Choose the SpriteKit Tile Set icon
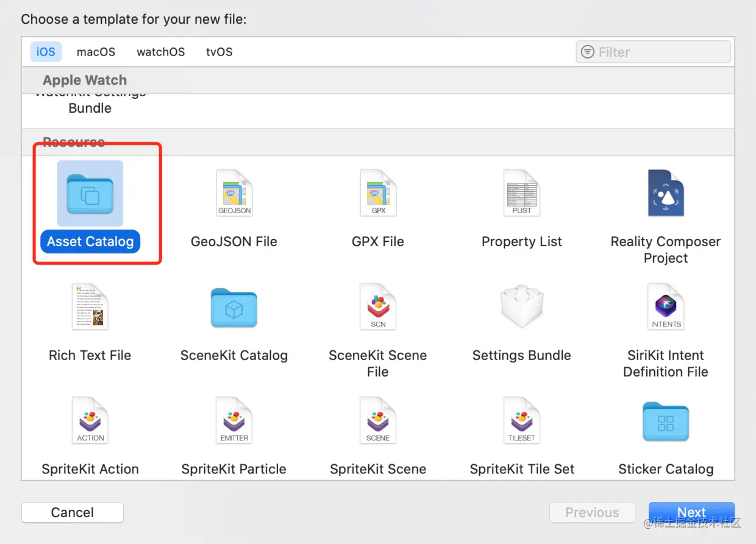This screenshot has width=756, height=544. pyautogui.click(x=522, y=420)
